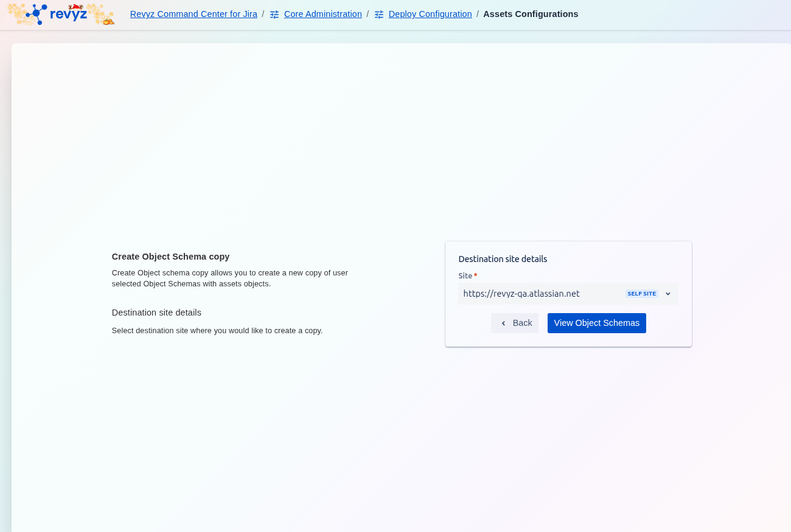
Task: Click the Back button
Action: click(515, 323)
